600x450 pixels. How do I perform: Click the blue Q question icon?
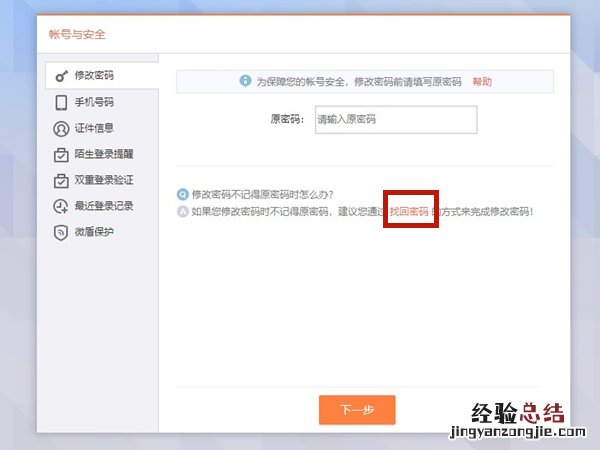pos(183,194)
